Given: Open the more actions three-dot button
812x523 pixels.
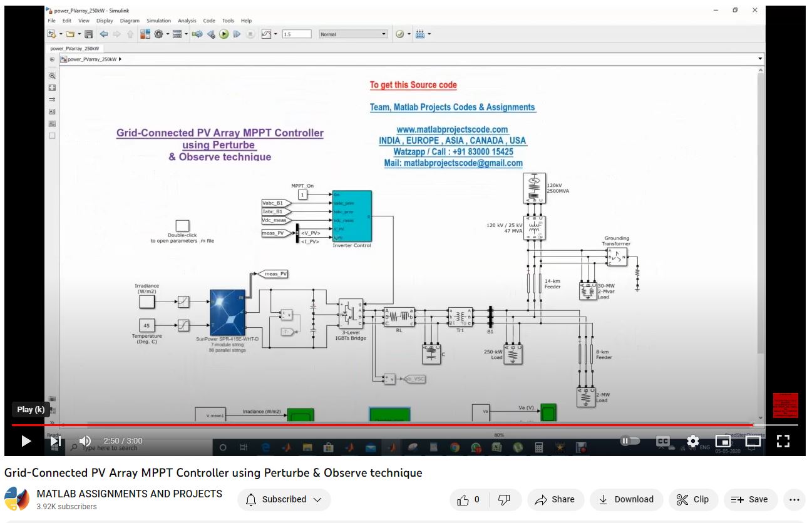Looking at the screenshot, I should point(794,499).
